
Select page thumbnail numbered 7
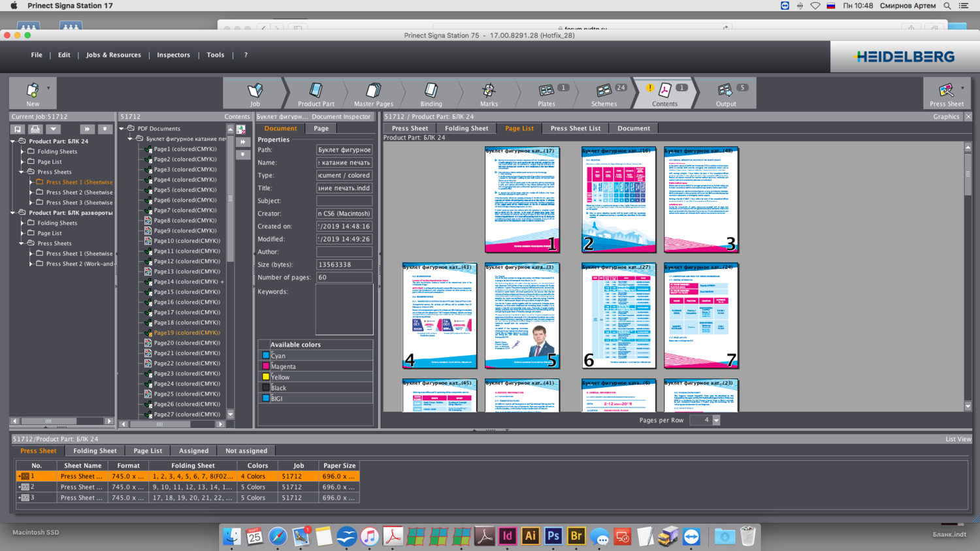point(701,316)
